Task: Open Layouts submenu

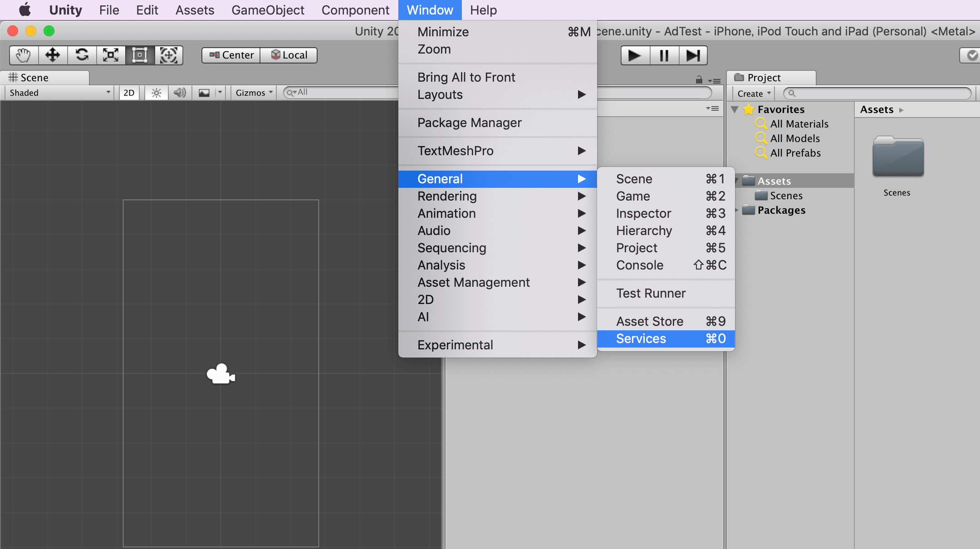Action: 497,94
